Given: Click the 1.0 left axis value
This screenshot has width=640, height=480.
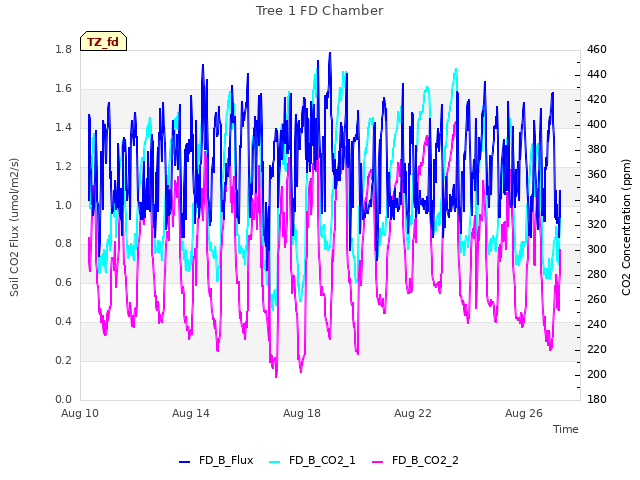Looking at the screenshot, I should pos(64,205).
